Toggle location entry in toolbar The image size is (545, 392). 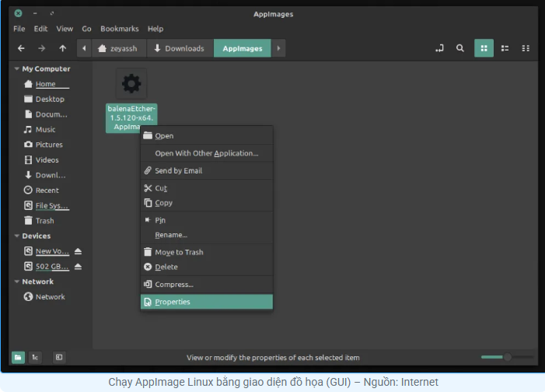(x=439, y=48)
